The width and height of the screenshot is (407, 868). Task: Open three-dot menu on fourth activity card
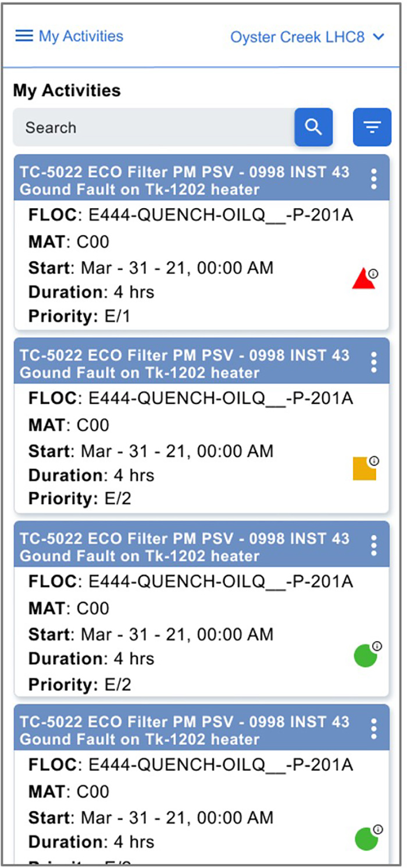(374, 728)
